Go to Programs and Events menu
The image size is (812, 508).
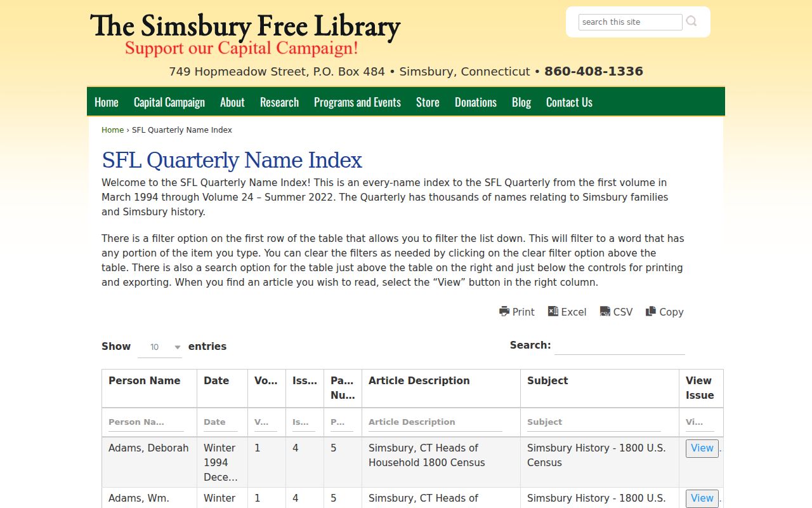[357, 102]
